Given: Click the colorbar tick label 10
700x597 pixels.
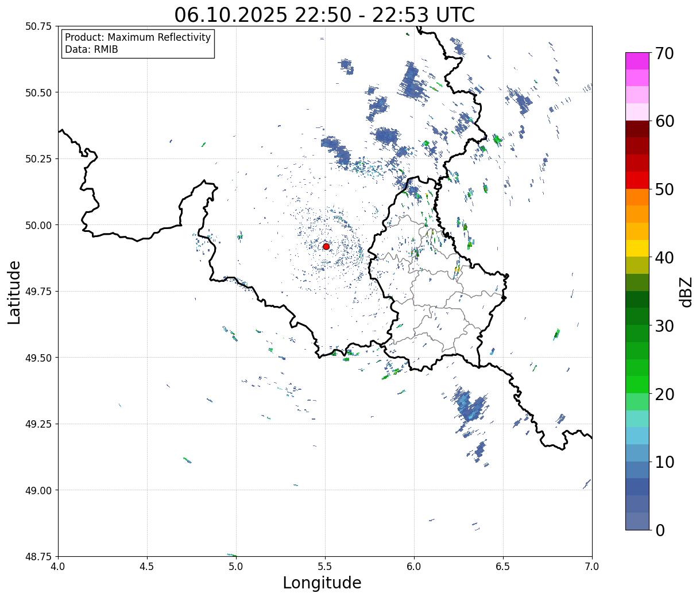Looking at the screenshot, I should (x=664, y=462).
